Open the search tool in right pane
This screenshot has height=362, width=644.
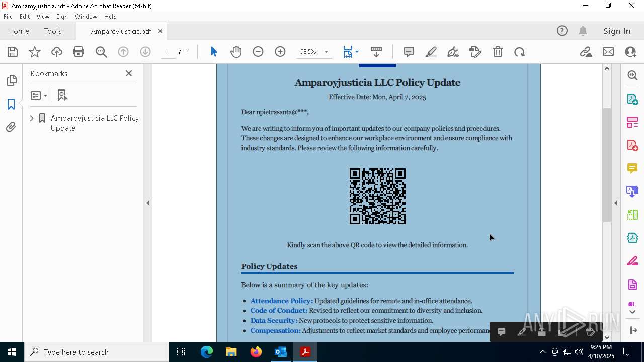(632, 75)
